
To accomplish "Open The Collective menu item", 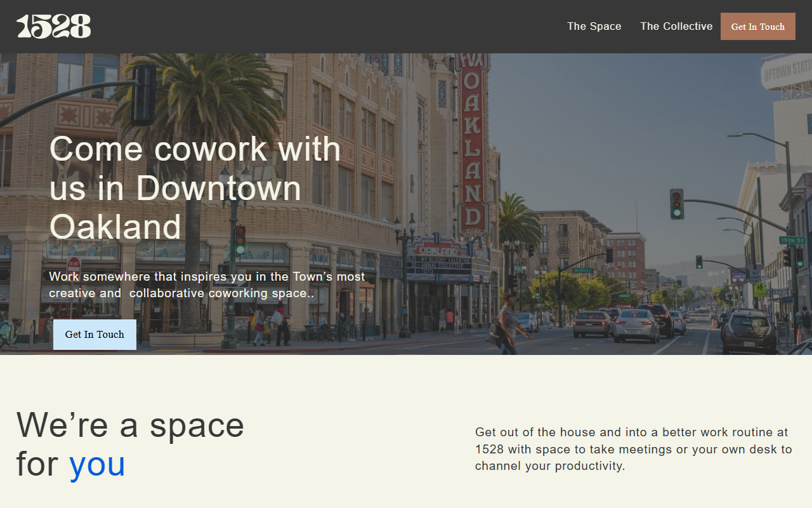I will 676,26.
